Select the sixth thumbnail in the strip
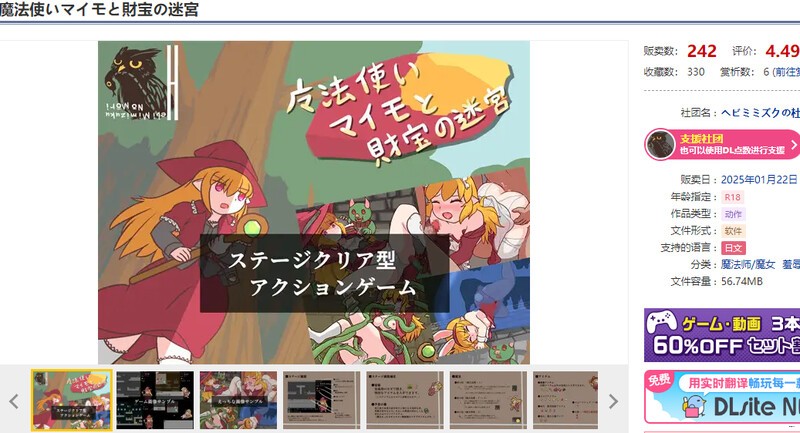 pos(487,400)
